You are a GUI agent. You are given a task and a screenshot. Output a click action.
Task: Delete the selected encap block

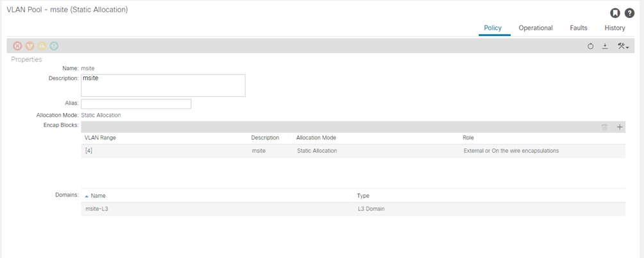point(604,127)
